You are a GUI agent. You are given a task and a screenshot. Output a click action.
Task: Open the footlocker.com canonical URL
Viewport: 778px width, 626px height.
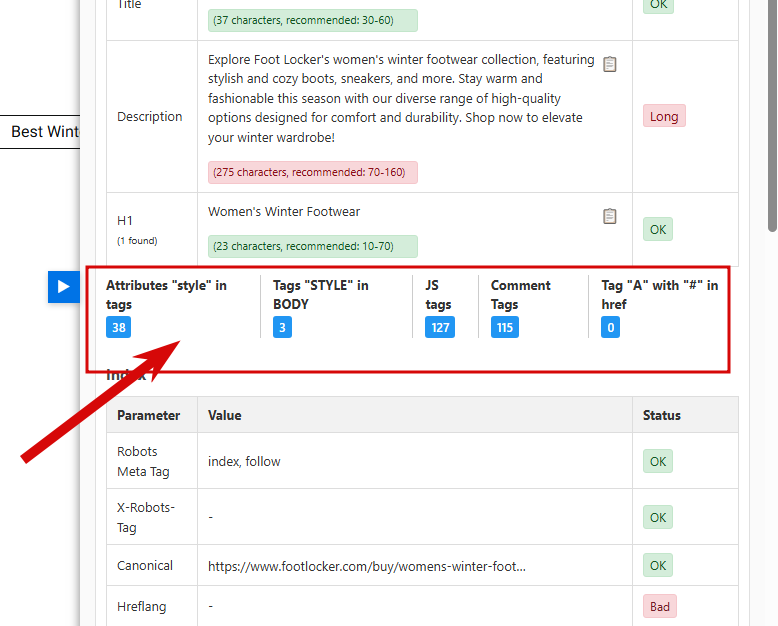[366, 566]
